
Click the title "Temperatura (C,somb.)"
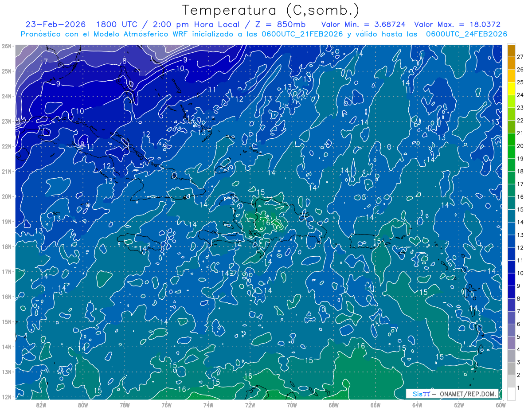(x=271, y=10)
